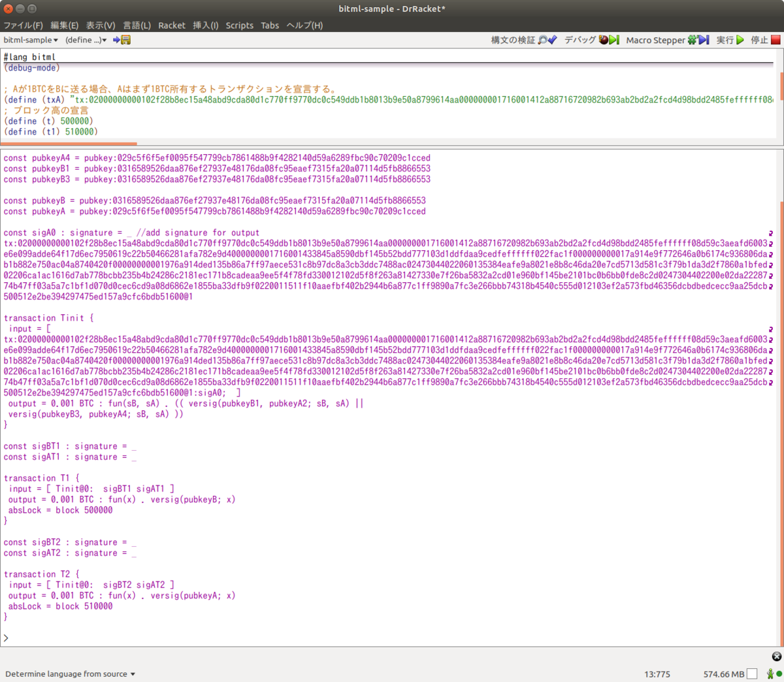The height and width of the screenshot is (682, 784).
Task: Click the green garbage collection dot indicator
Action: pyautogui.click(x=779, y=674)
